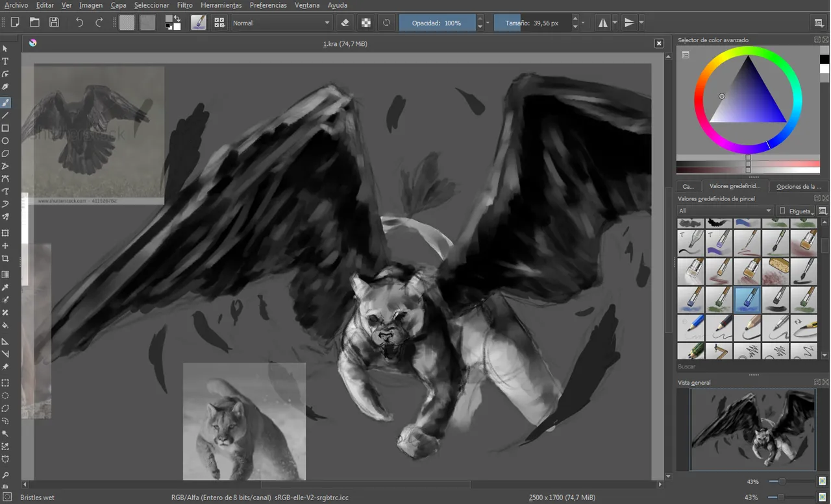Open the Etiqueta tag menu
The height and width of the screenshot is (504, 831).
click(796, 211)
